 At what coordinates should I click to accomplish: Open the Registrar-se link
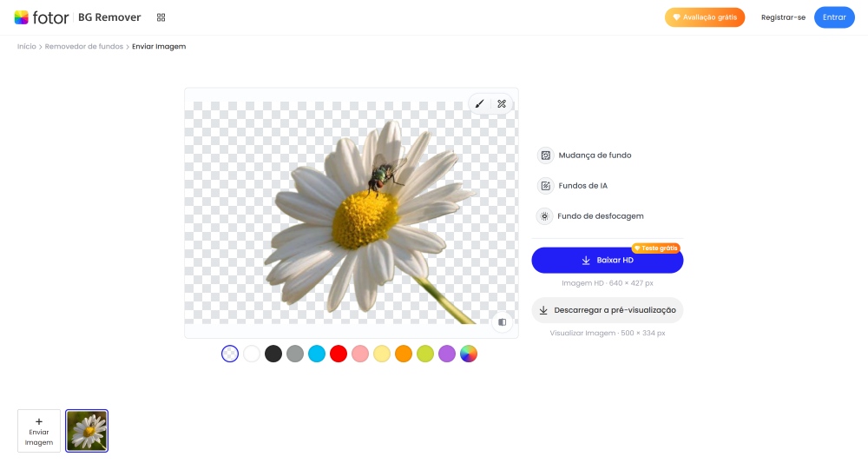783,17
